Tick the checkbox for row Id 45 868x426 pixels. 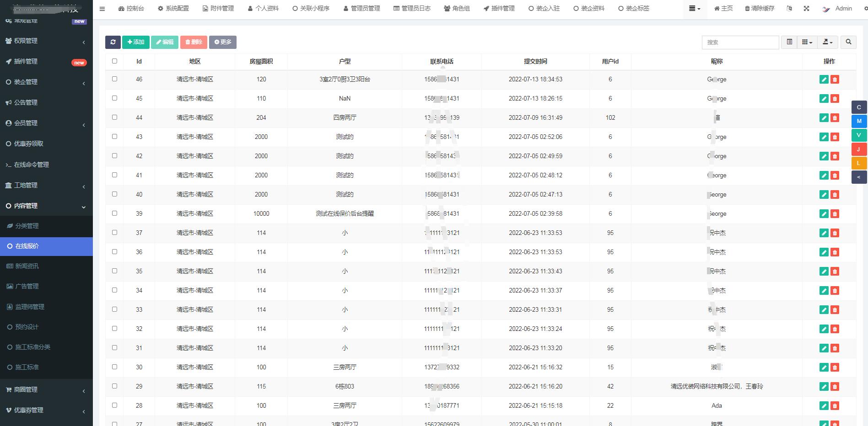pos(114,98)
